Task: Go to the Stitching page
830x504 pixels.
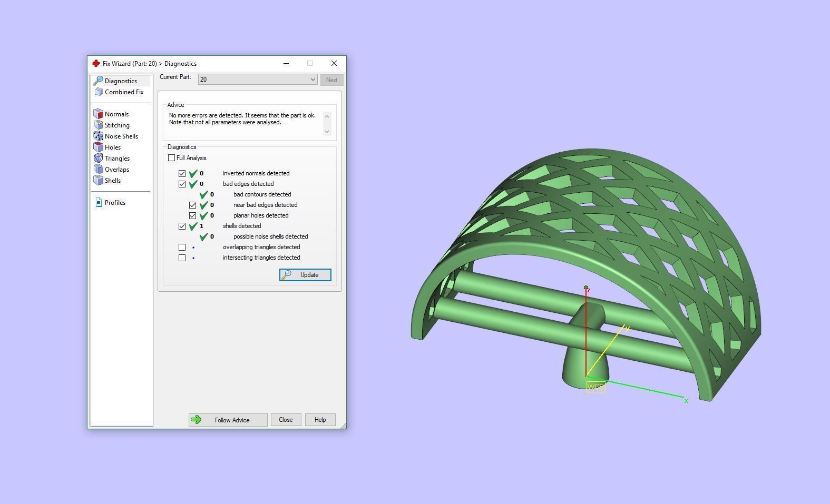Action: coord(117,125)
